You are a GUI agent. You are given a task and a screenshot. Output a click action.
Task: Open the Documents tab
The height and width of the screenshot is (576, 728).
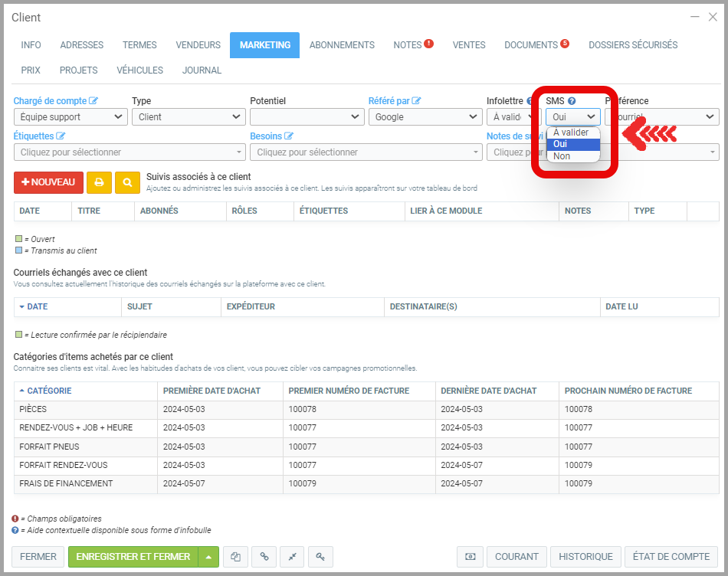point(536,45)
